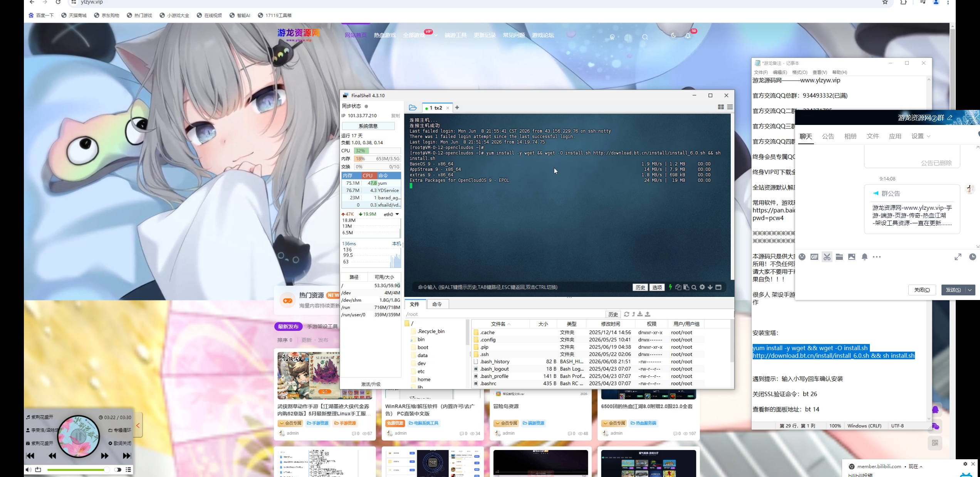Screen dimensions: 980x477
Task: Click the folder send-file icon in QQ chat
Action: coord(839,257)
